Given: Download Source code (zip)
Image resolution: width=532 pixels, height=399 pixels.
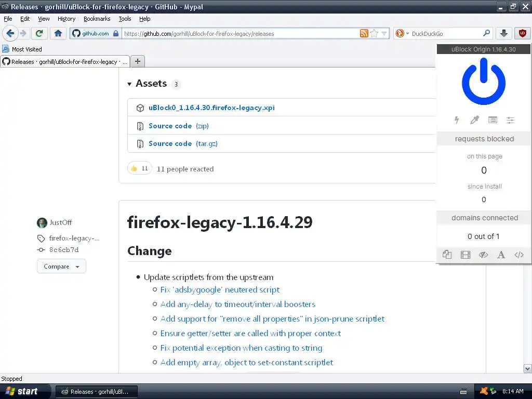Looking at the screenshot, I should point(179,126).
